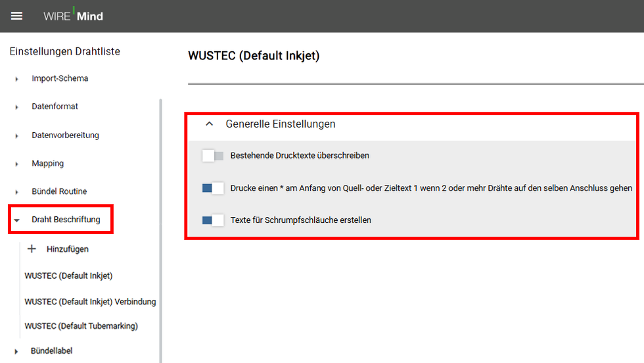
Task: Click Hinzufügen to add a labeling
Action: tap(67, 249)
